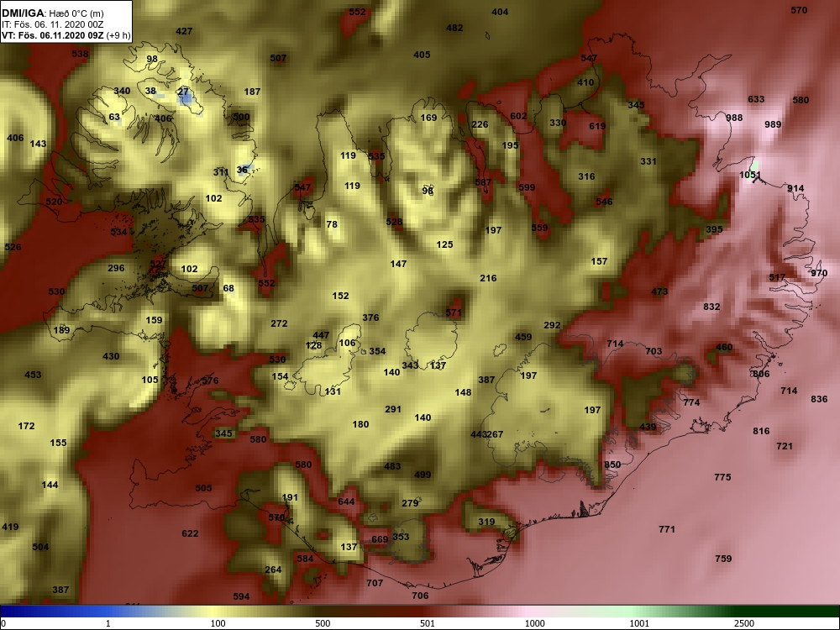The image size is (840, 630).
Task: Click the map value '587'
Action: (483, 182)
